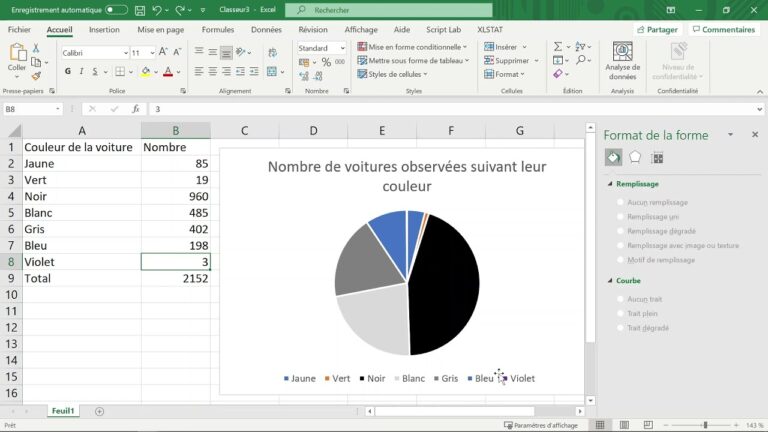
Task: Click the Partager button
Action: tap(657, 29)
